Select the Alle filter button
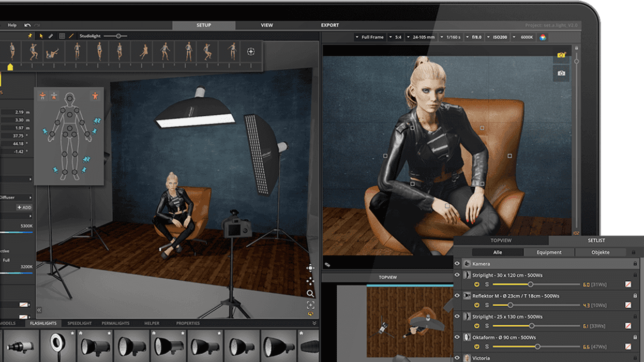 (x=498, y=252)
